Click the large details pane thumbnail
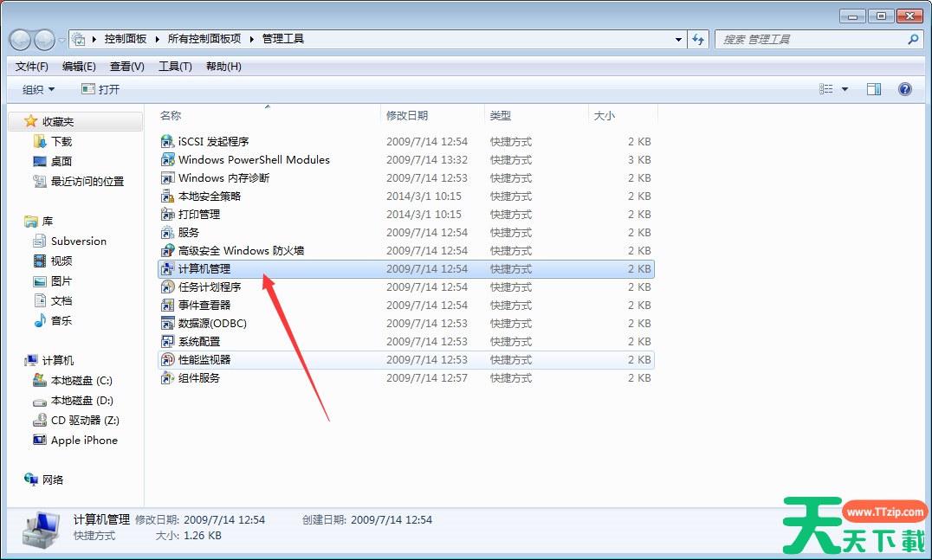The image size is (932, 560). coord(41,531)
